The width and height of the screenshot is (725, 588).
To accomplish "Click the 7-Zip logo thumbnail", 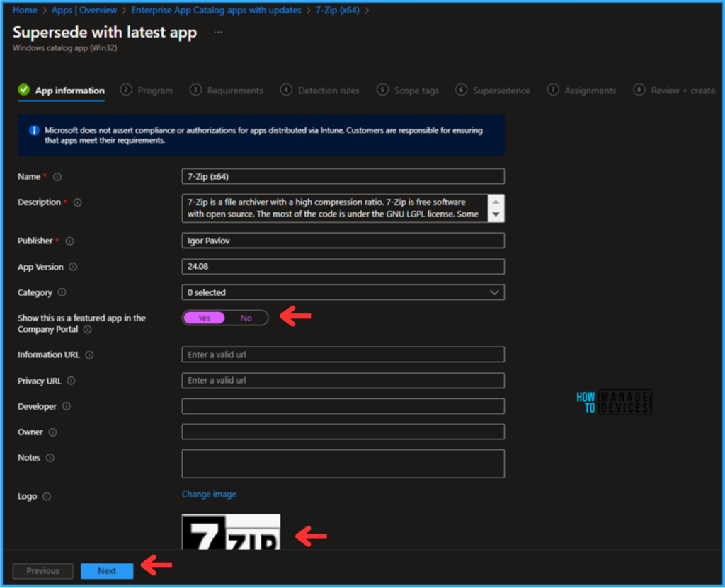I will [x=232, y=532].
